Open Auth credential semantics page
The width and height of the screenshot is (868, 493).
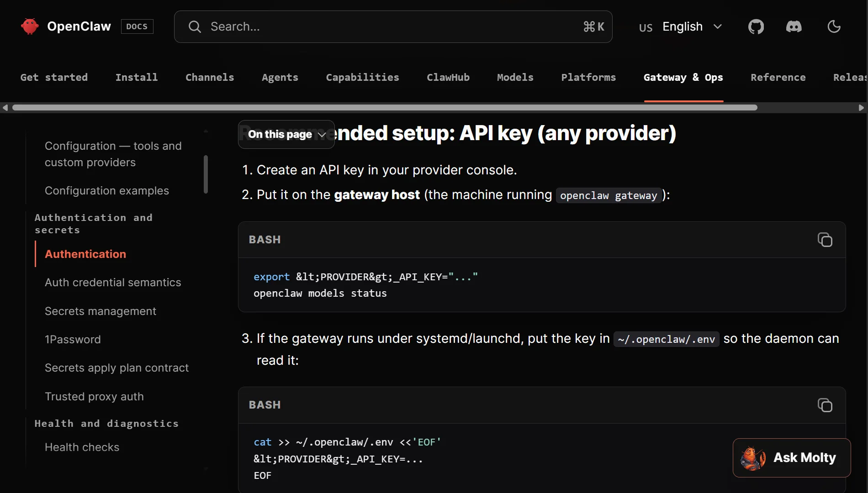[113, 282]
